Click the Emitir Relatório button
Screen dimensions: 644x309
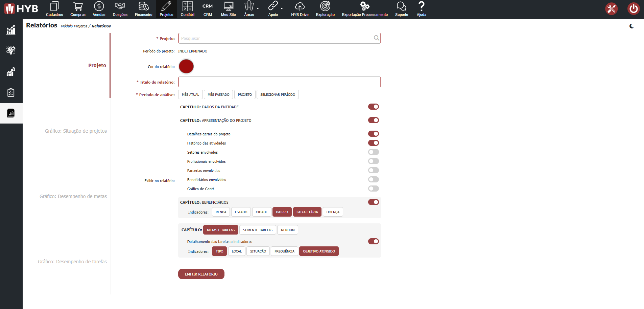pyautogui.click(x=201, y=274)
